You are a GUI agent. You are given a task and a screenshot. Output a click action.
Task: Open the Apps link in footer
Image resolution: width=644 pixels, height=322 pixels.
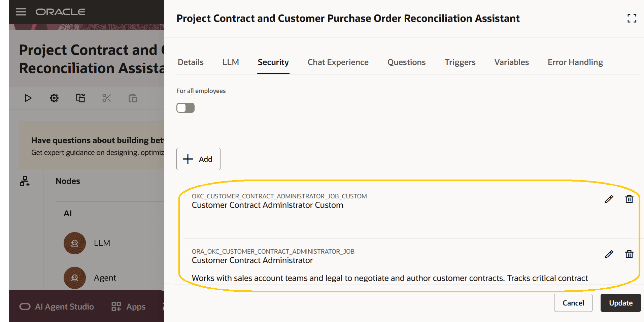tap(129, 307)
